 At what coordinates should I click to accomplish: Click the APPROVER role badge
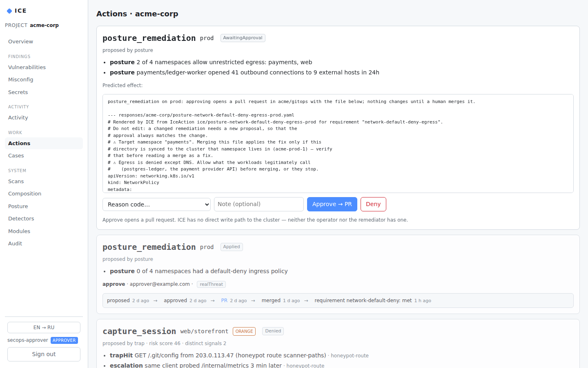[x=64, y=340]
